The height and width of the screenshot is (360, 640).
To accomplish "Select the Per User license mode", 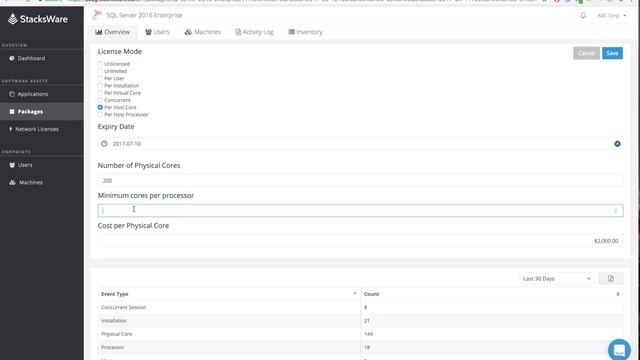I will click(100, 78).
